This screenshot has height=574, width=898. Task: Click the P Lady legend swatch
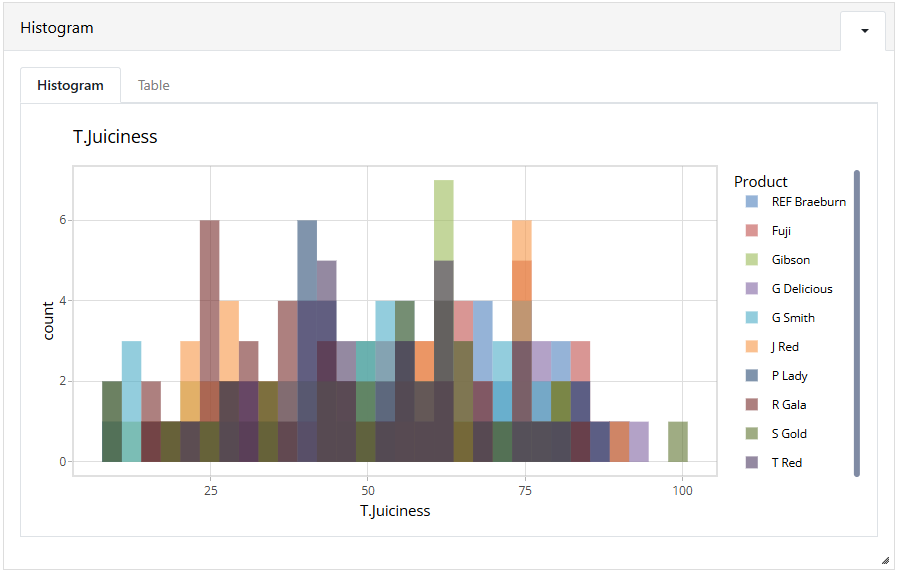(751, 375)
